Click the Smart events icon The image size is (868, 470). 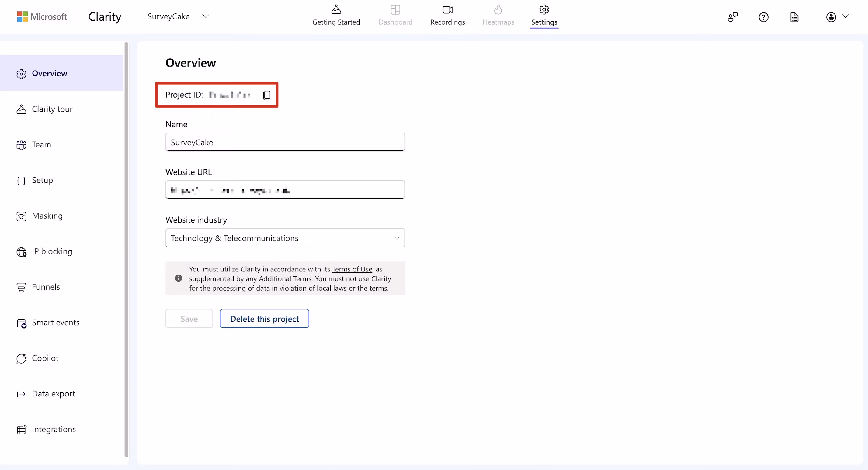click(21, 323)
